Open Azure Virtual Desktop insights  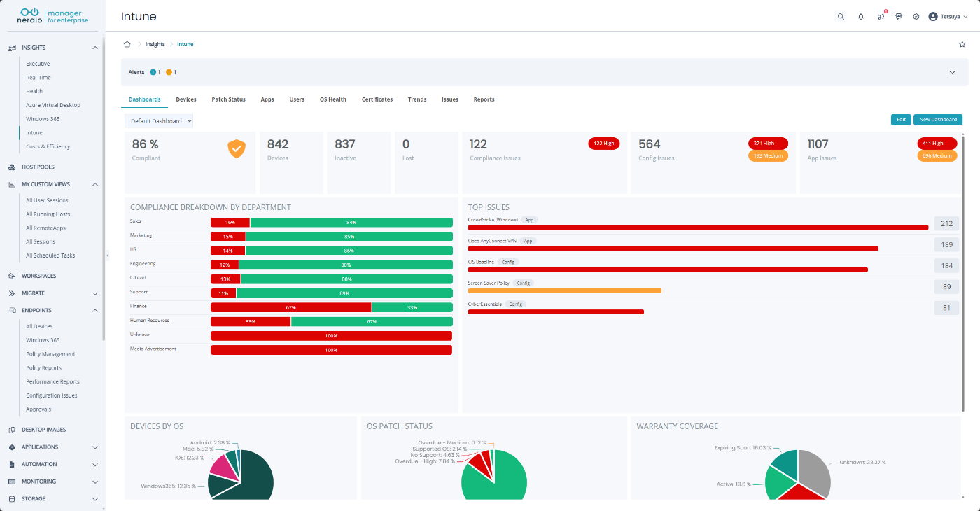pos(53,105)
